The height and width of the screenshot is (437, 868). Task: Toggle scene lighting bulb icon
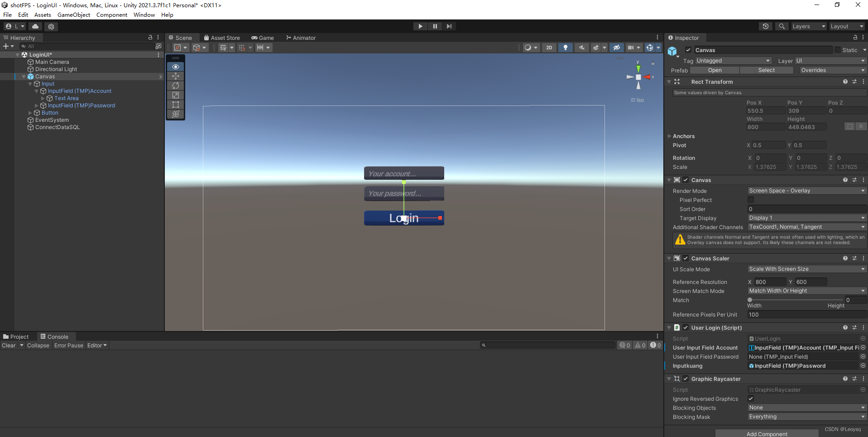565,48
